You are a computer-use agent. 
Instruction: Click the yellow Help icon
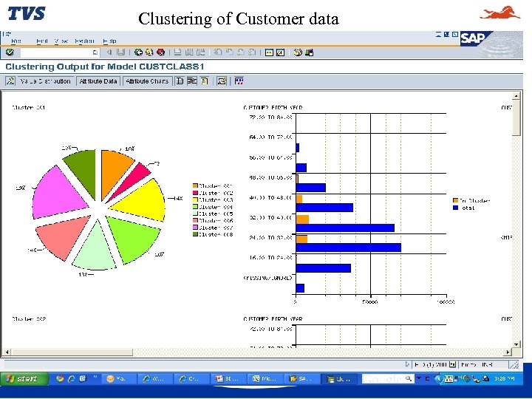298,52
